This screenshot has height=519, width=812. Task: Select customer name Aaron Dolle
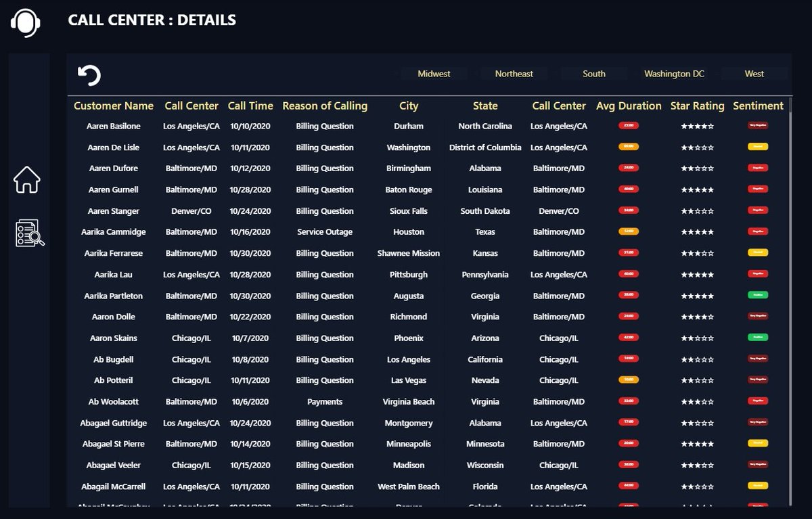point(114,317)
